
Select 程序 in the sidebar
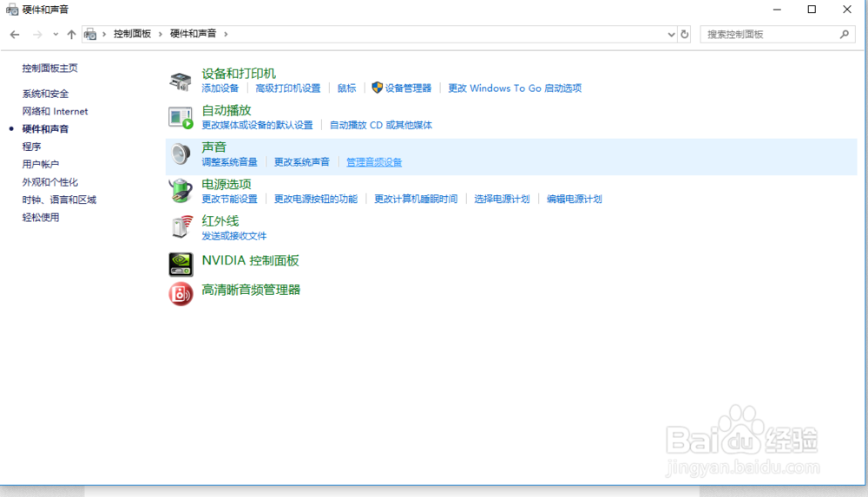31,147
